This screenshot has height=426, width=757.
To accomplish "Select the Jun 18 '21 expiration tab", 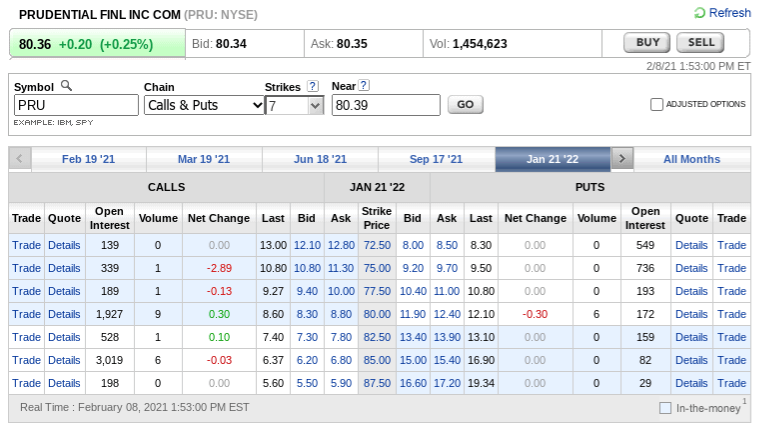I will [x=320, y=159].
